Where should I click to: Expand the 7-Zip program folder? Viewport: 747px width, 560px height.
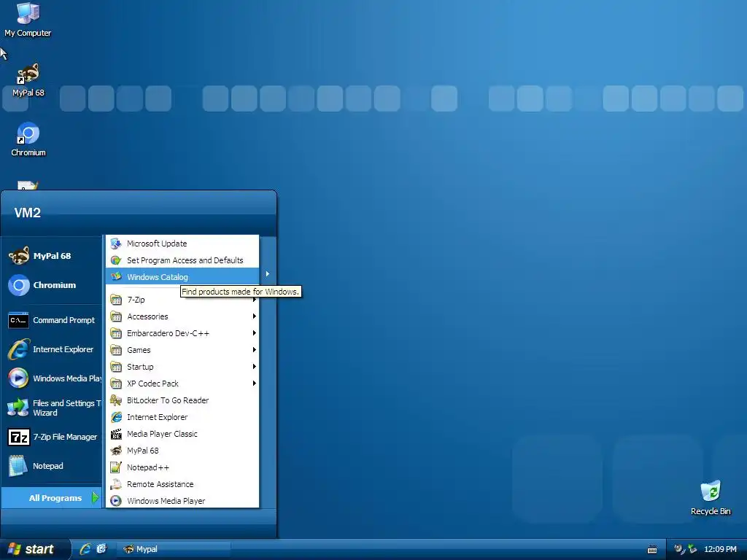pyautogui.click(x=182, y=300)
